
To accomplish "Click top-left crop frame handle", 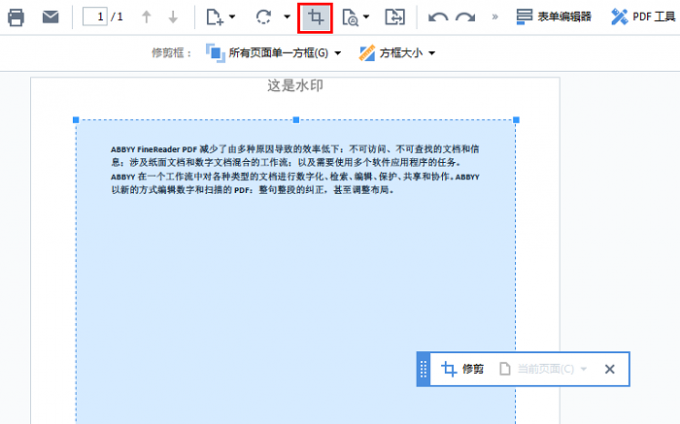I will [76, 120].
